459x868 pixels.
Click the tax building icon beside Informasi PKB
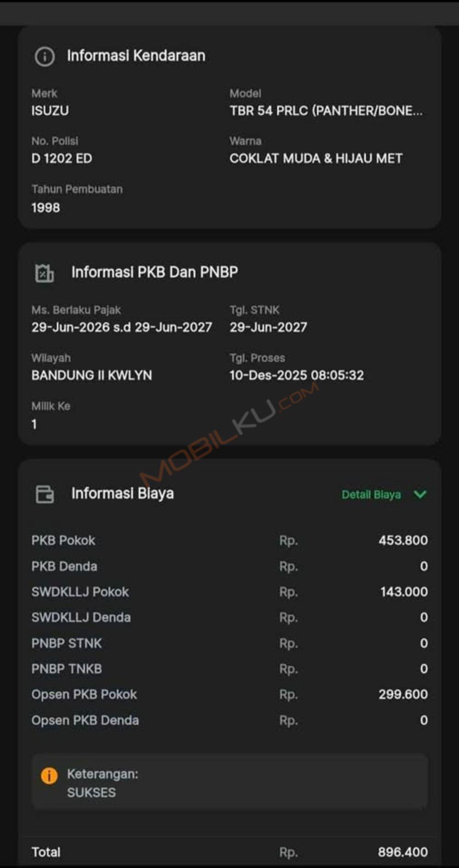[x=45, y=273]
